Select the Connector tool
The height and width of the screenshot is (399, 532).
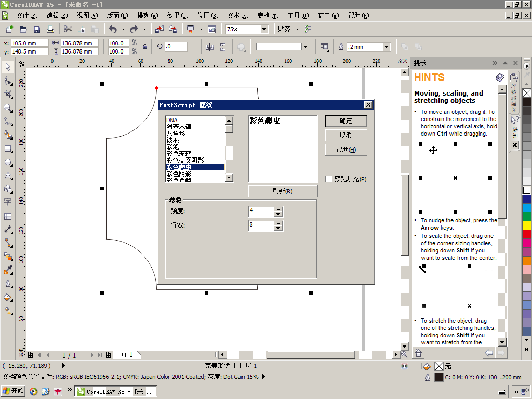coord(8,243)
